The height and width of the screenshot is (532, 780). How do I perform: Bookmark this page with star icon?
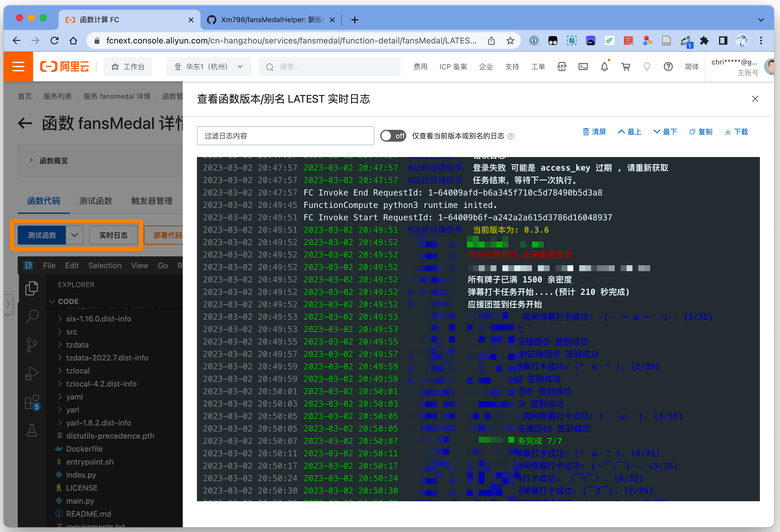pyautogui.click(x=510, y=41)
